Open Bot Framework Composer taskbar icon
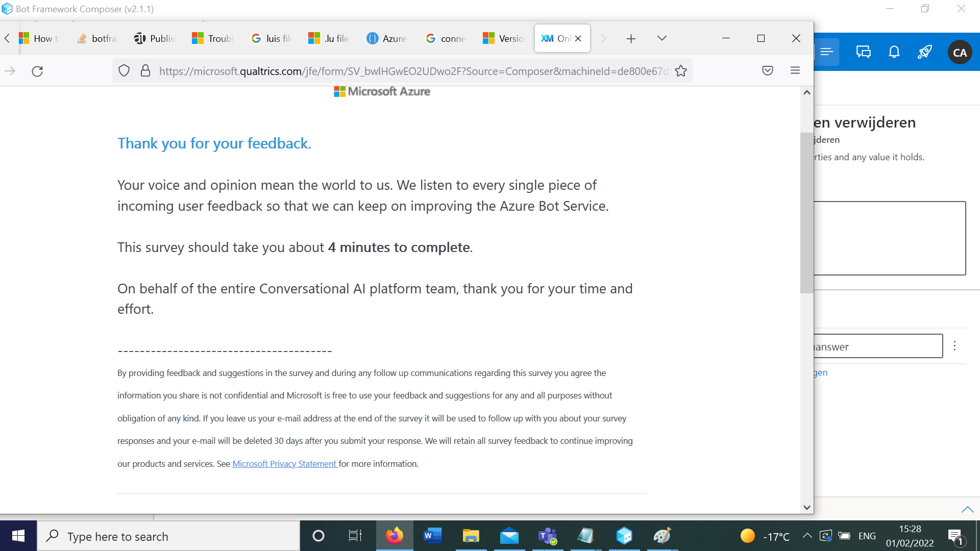Image resolution: width=980 pixels, height=551 pixels. (x=624, y=536)
